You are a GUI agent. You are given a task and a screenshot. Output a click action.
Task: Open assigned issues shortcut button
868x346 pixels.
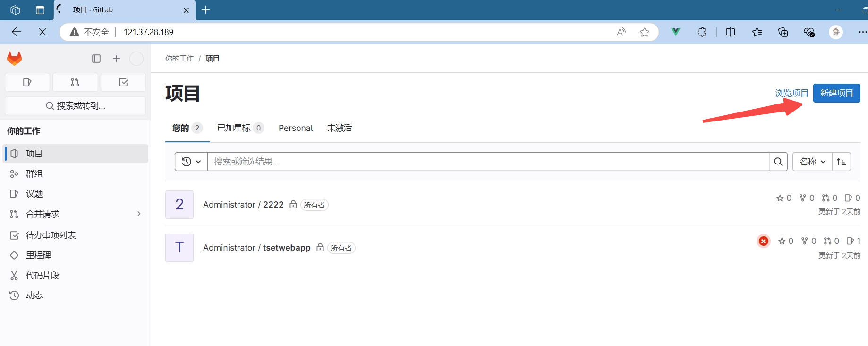click(x=27, y=82)
